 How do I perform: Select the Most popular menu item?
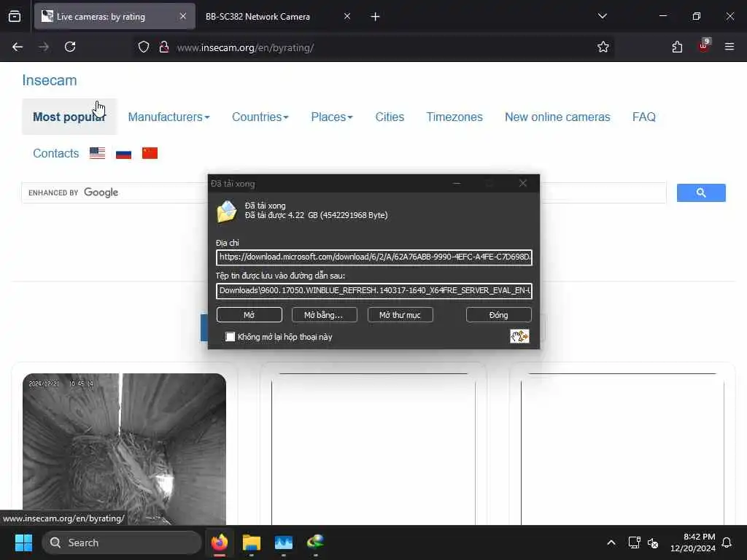click(69, 117)
